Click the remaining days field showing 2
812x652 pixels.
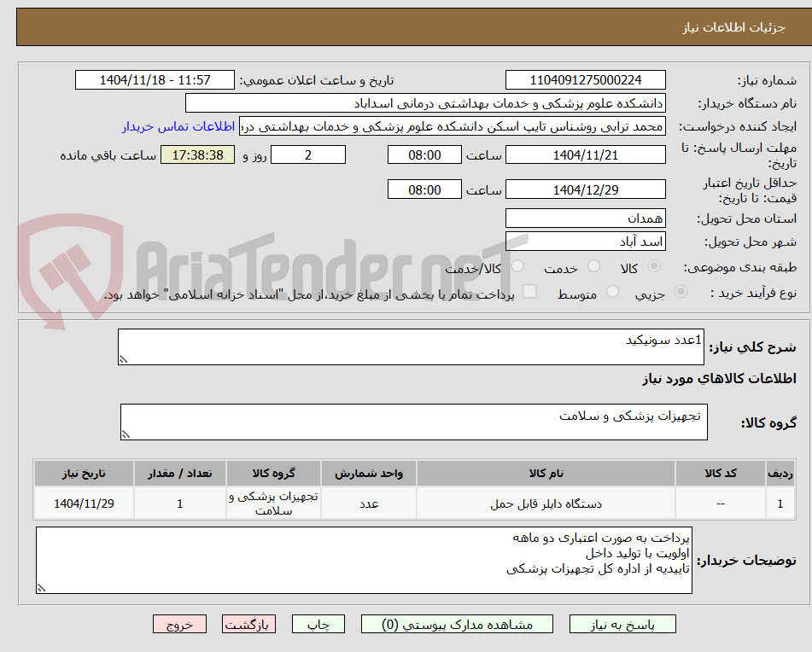(308, 154)
